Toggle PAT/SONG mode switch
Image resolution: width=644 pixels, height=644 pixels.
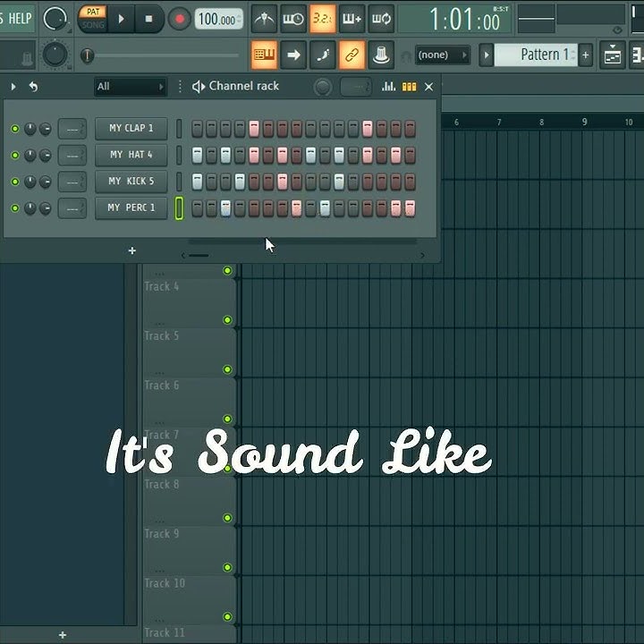(x=93, y=19)
